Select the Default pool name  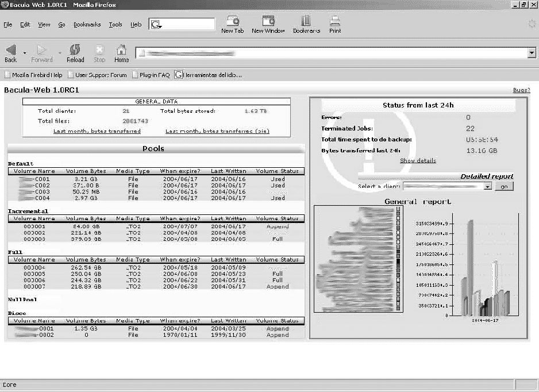(x=21, y=164)
